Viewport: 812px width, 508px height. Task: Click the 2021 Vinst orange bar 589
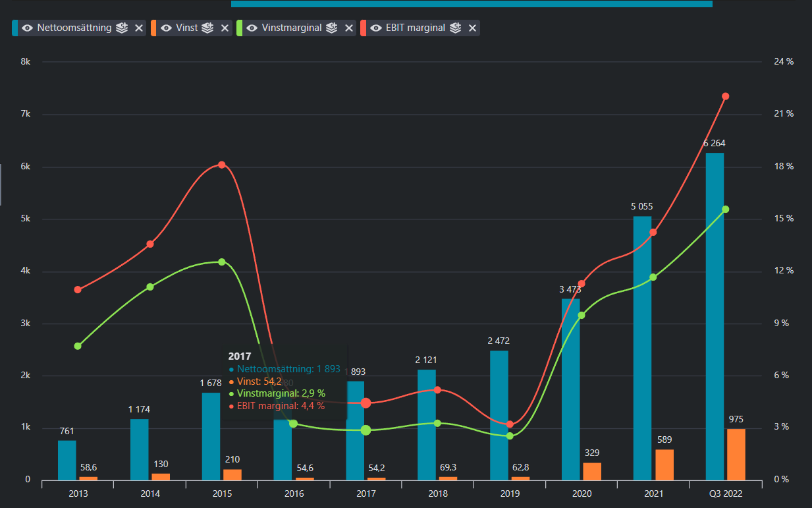click(664, 465)
